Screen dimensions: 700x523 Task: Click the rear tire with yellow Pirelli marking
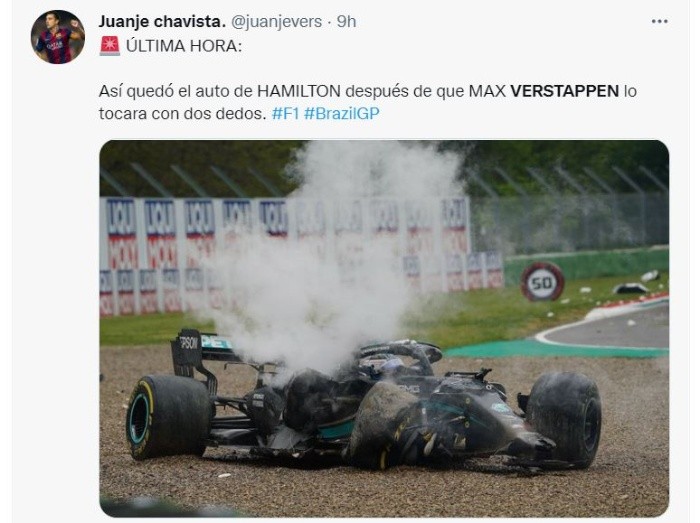(167, 417)
